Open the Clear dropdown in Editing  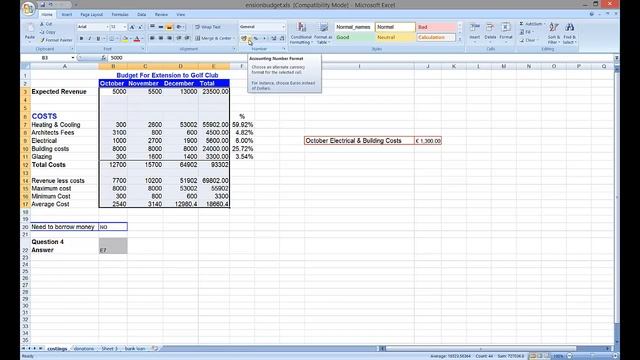pos(529,40)
